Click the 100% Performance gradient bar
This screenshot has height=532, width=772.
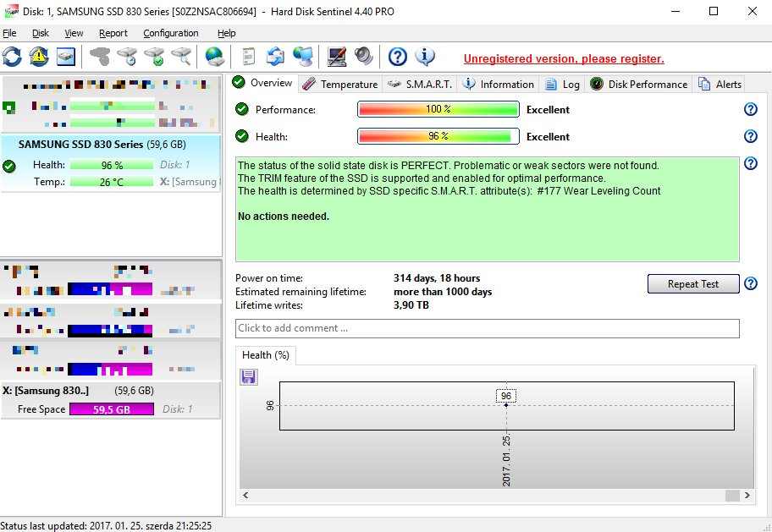(438, 109)
